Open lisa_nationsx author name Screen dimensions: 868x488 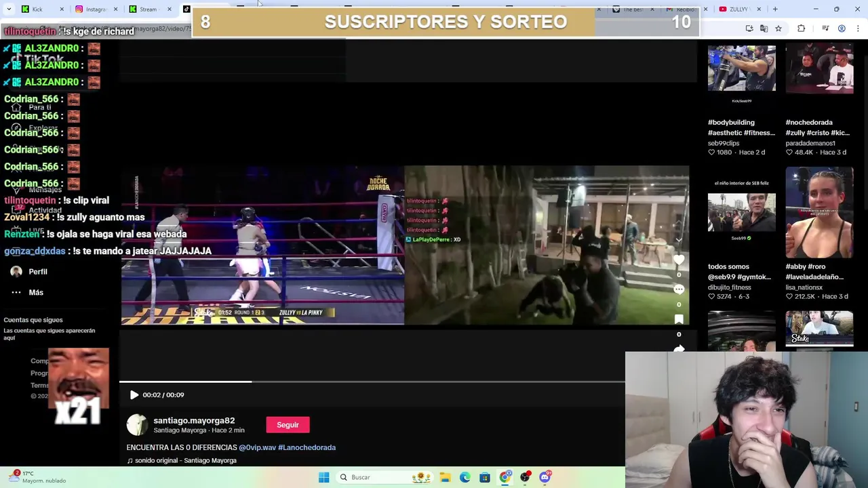(804, 287)
